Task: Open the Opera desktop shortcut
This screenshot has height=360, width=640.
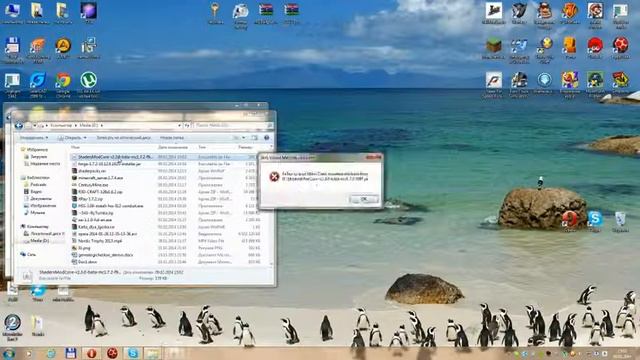Action: (570, 219)
